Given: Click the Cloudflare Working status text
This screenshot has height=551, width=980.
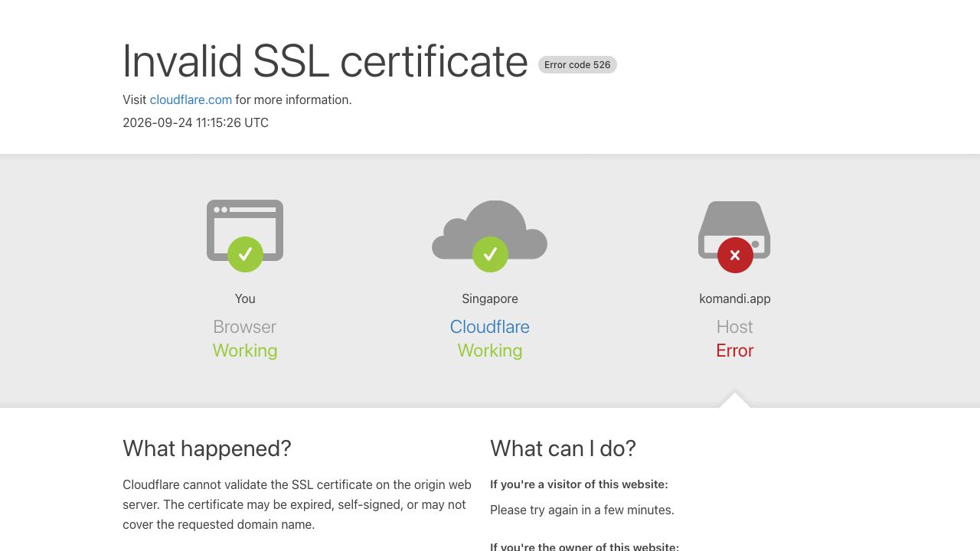Looking at the screenshot, I should (x=490, y=350).
